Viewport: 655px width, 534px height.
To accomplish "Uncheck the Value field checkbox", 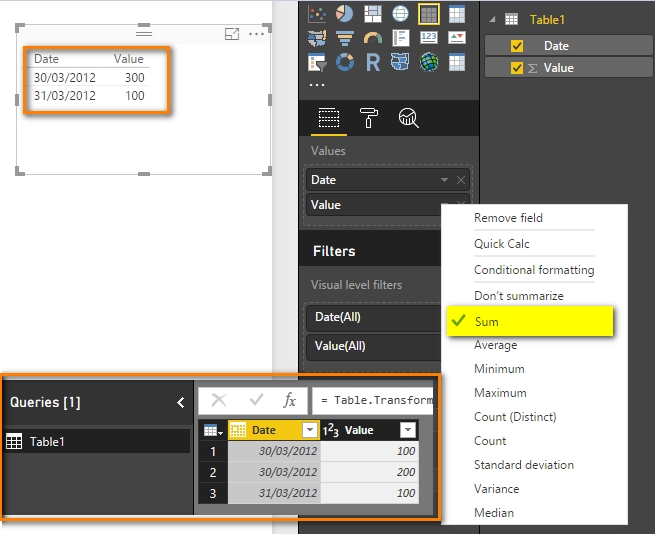I will coord(517,68).
